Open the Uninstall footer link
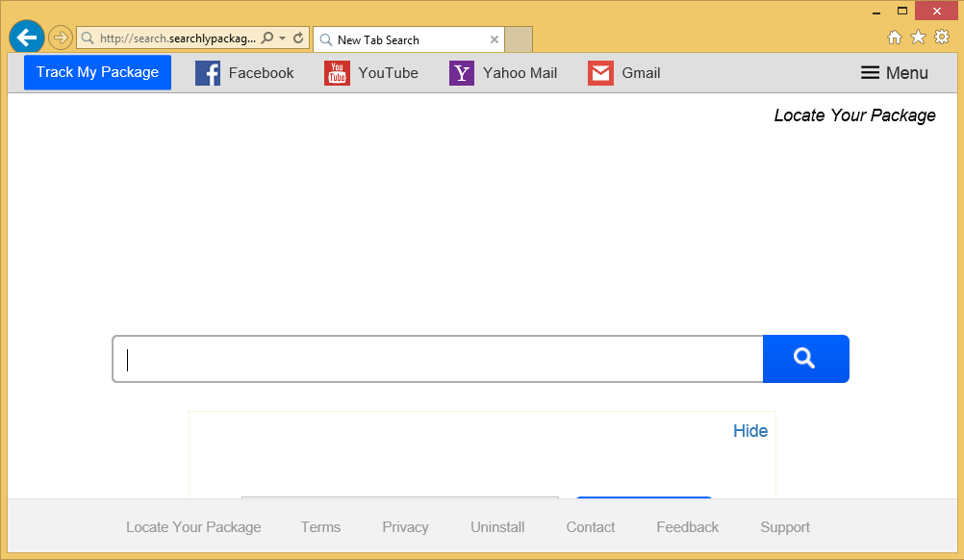Viewport: 964px width, 560px height. click(x=497, y=527)
